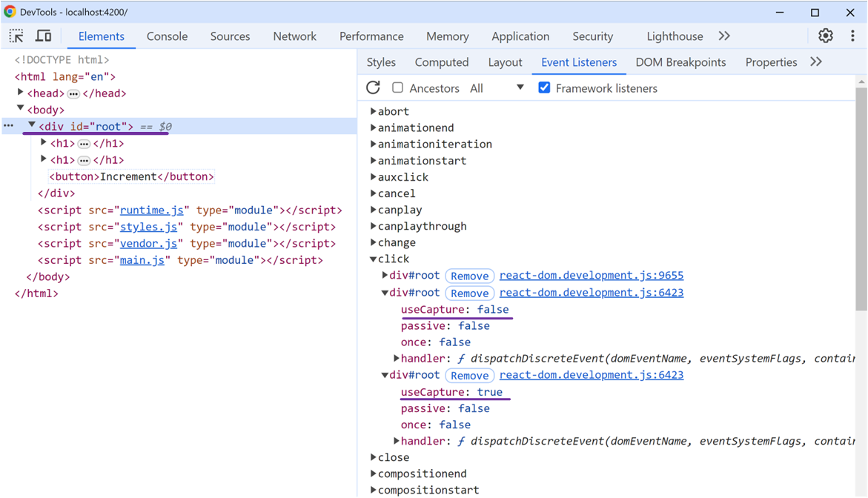Expand the compositionend event listeners
Image resolution: width=868 pixels, height=498 pixels.
374,474
